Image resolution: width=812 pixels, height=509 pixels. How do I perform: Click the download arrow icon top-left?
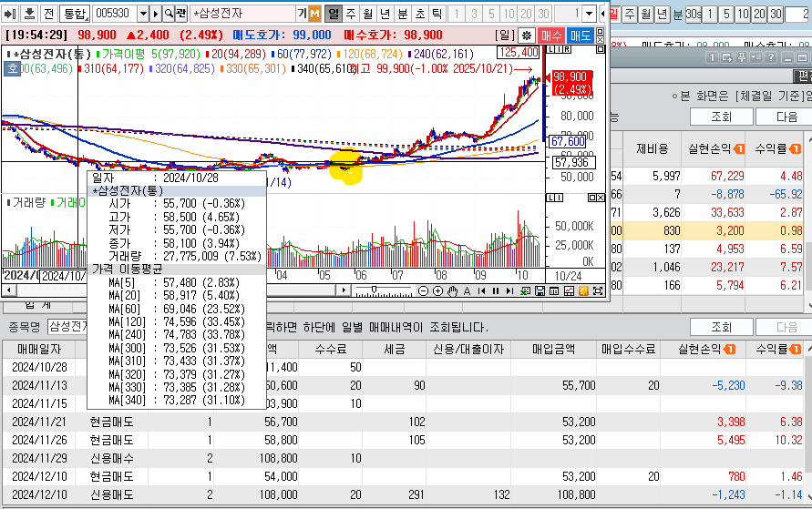pos(27,14)
